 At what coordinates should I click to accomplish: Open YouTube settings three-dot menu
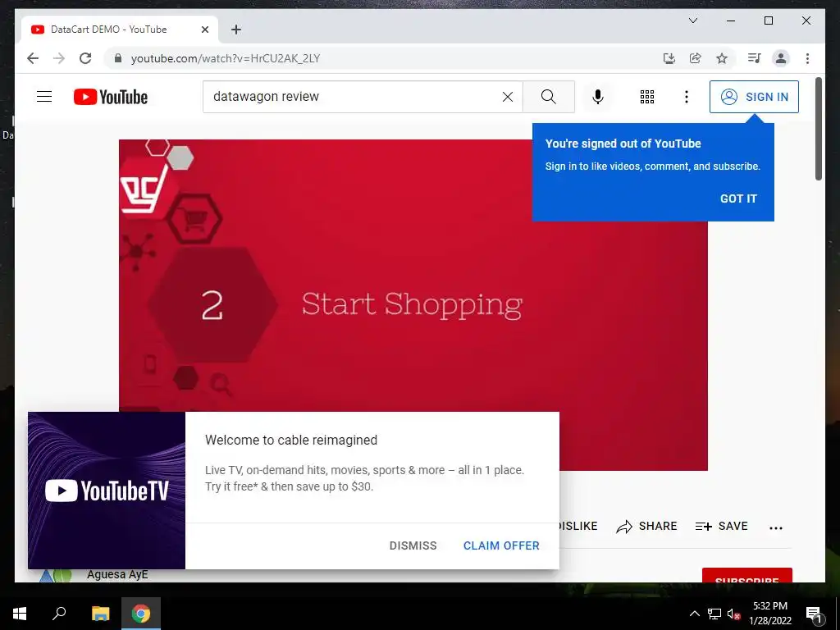click(687, 97)
